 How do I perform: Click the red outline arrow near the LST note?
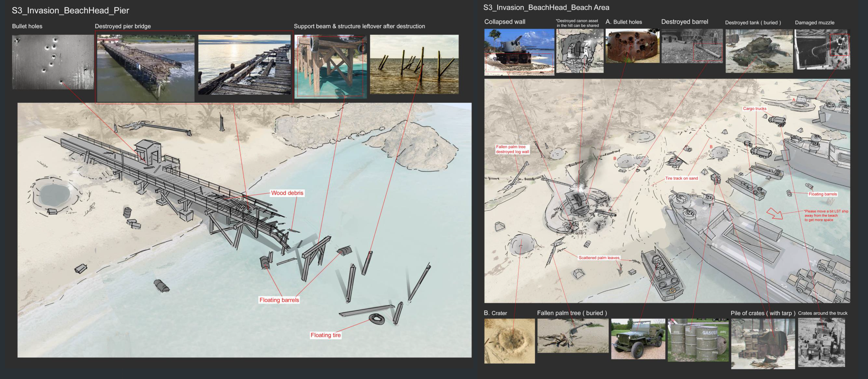775,213
